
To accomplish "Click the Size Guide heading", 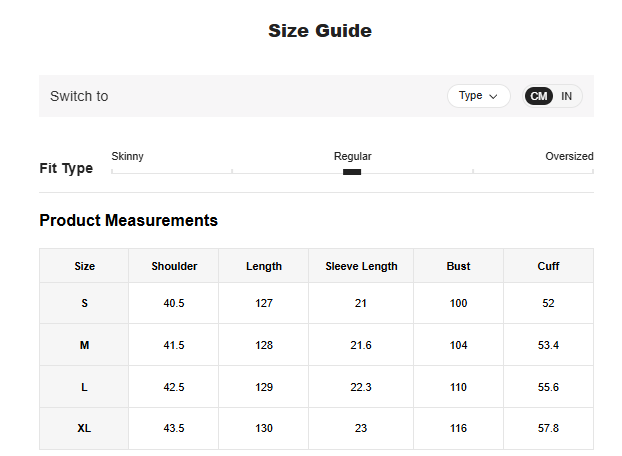I will coord(319,31).
